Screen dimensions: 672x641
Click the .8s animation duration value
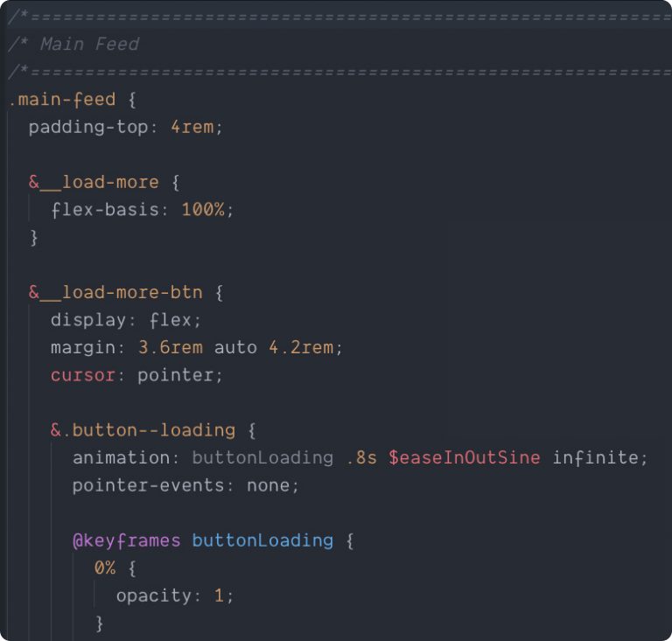click(x=360, y=457)
